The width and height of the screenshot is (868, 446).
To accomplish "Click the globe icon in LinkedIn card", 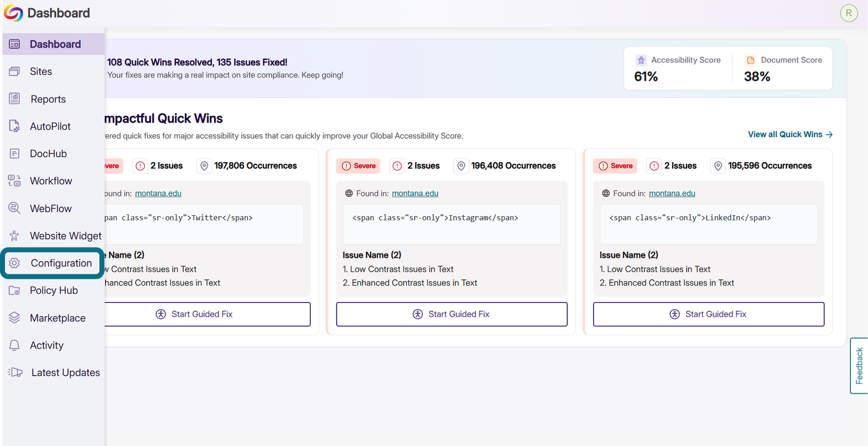I will click(606, 193).
